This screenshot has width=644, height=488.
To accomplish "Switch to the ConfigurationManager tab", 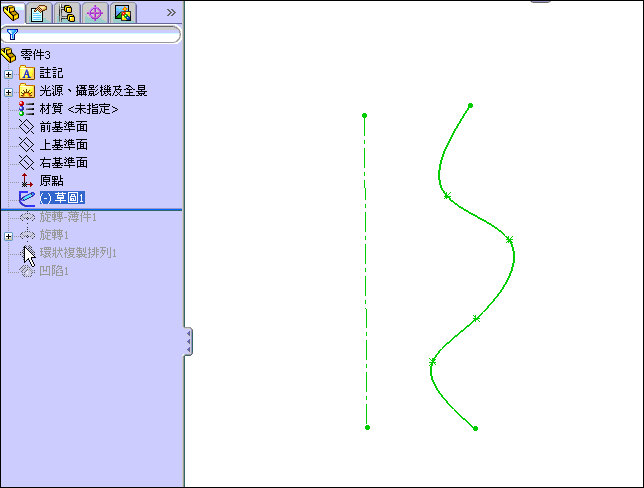I will (x=67, y=13).
